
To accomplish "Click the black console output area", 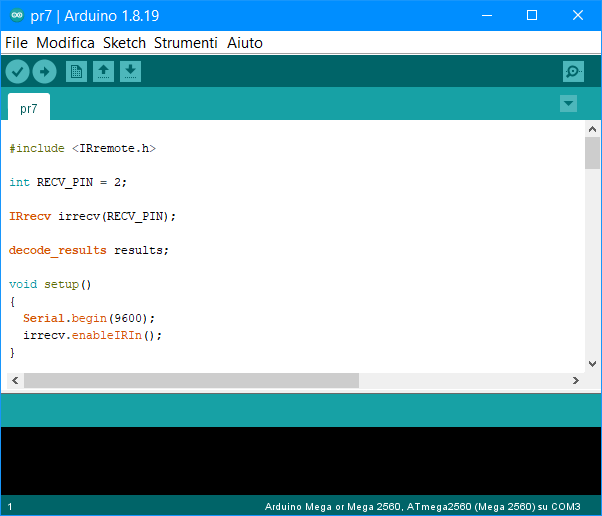I will click(x=301, y=461).
